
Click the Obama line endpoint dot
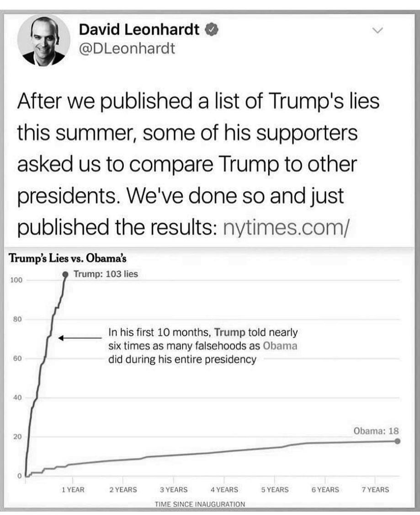click(397, 441)
